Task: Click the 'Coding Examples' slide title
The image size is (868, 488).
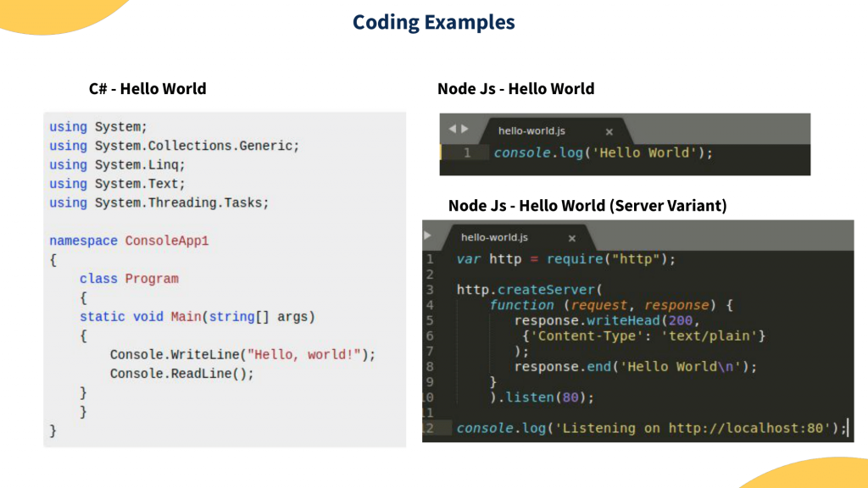Action: (x=433, y=22)
